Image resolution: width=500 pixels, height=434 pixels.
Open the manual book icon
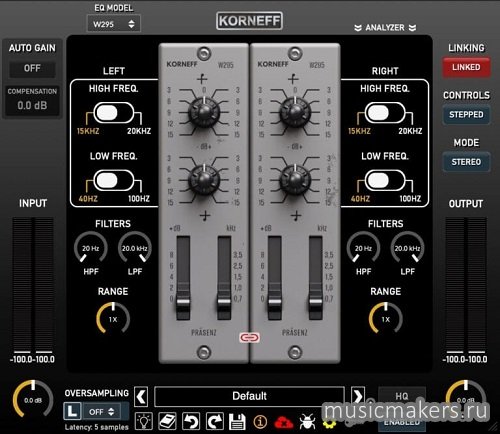tap(167, 421)
